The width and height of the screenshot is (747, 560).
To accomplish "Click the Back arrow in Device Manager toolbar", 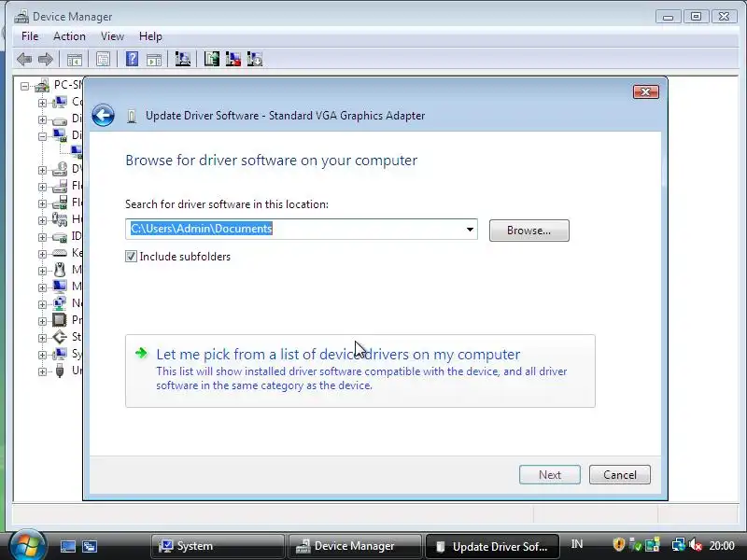I will point(24,60).
